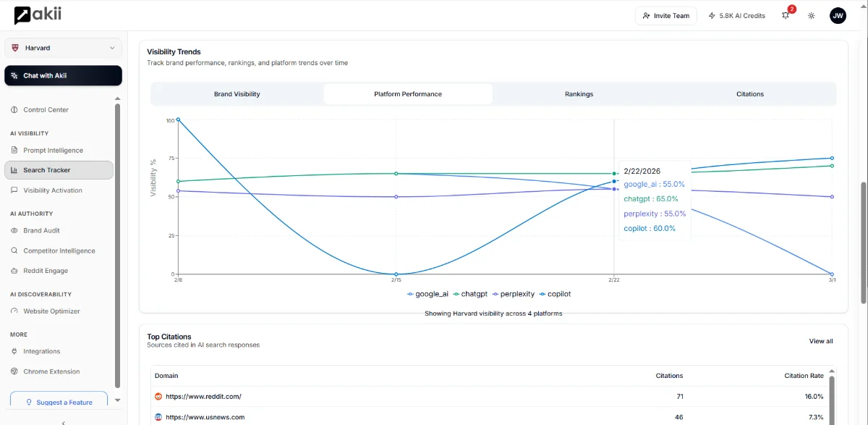Select Search Tracker in sidebar
This screenshot has width=868, height=425.
point(59,170)
